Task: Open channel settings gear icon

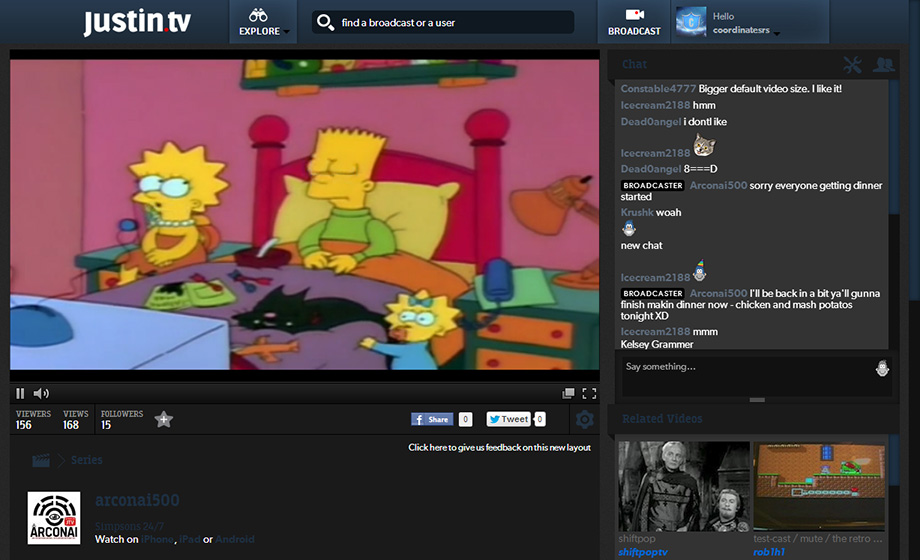Action: tap(585, 419)
